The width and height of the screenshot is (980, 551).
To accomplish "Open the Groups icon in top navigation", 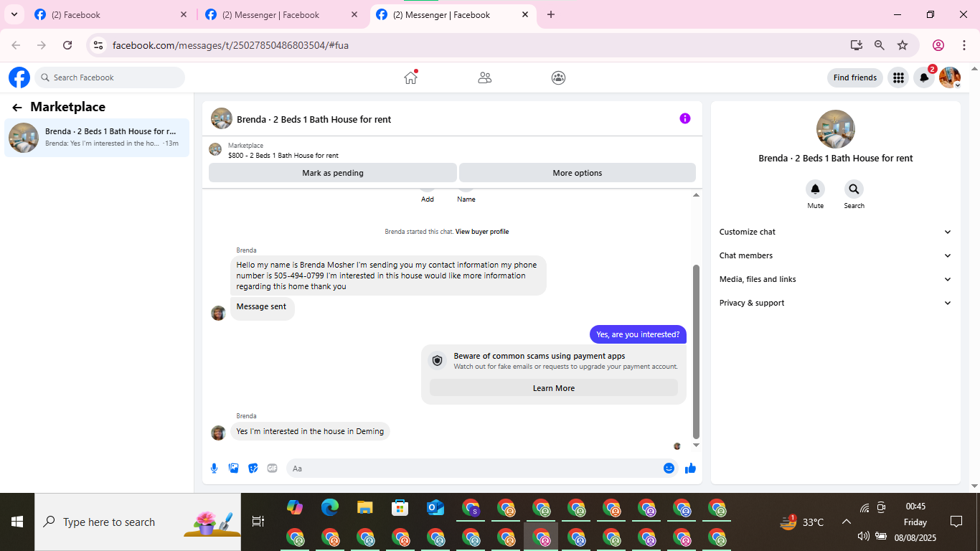I will 558,77.
